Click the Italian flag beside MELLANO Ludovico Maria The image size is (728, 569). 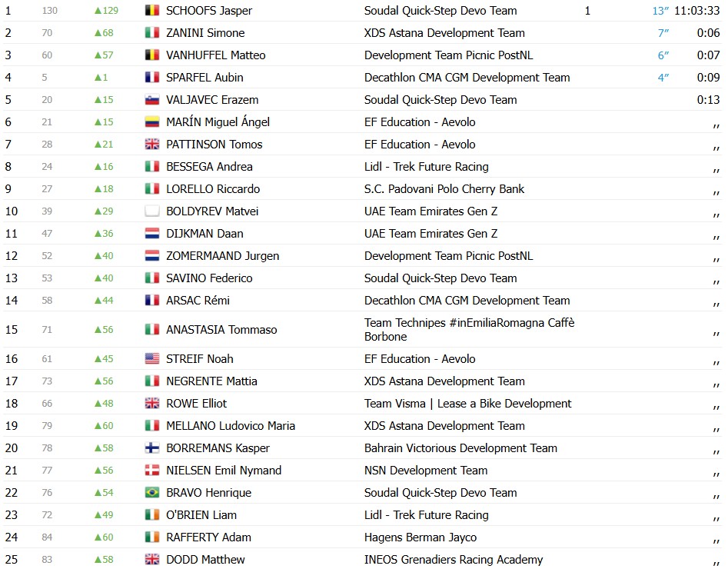click(151, 426)
